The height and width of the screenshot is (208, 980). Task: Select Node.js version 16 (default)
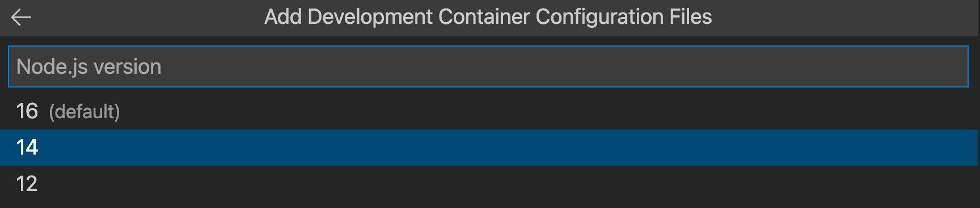[490, 111]
